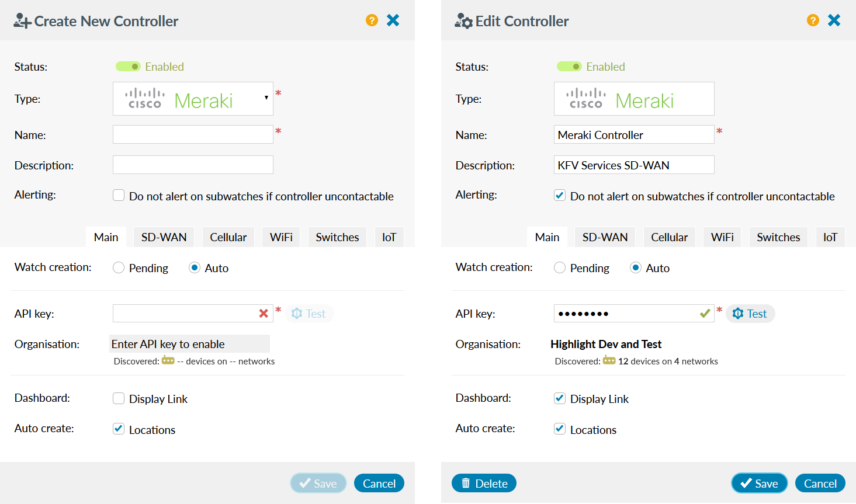Click the Name field showing Meraki Controller
The height and width of the screenshot is (504, 856).
coord(633,134)
